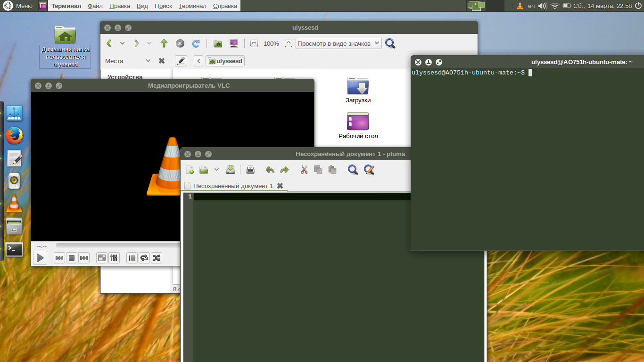Show VLC extended settings
The height and width of the screenshot is (362, 644).
click(114, 258)
